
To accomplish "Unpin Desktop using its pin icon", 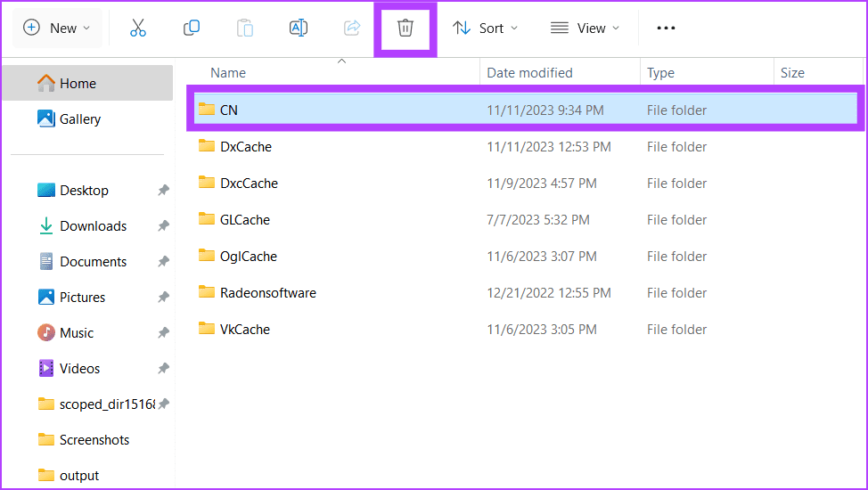I will (x=163, y=191).
